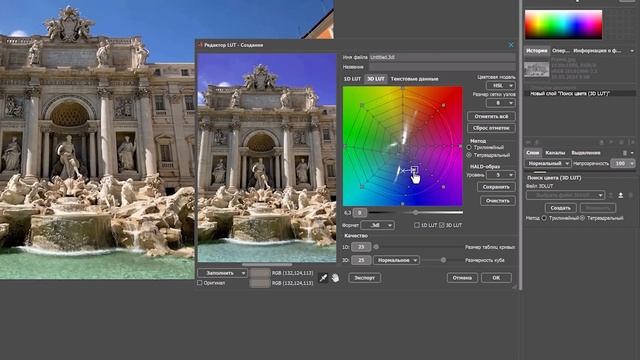
Task: Open the node grid size dropdown
Action: (x=501, y=103)
